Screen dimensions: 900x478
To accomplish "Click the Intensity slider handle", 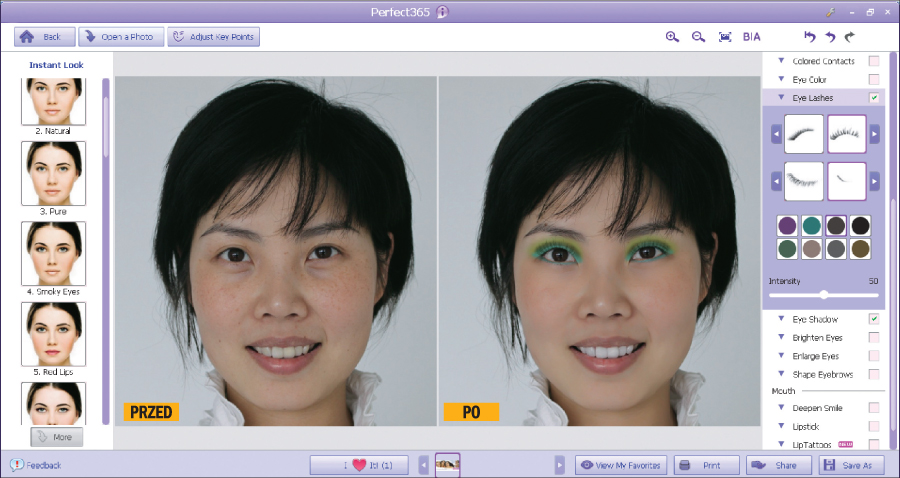I will (x=824, y=295).
